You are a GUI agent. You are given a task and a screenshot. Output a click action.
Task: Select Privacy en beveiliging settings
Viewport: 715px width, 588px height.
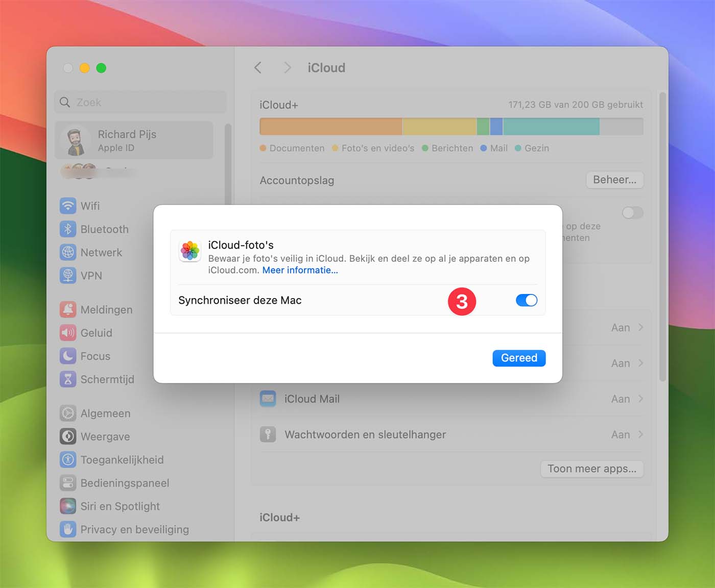[134, 529]
